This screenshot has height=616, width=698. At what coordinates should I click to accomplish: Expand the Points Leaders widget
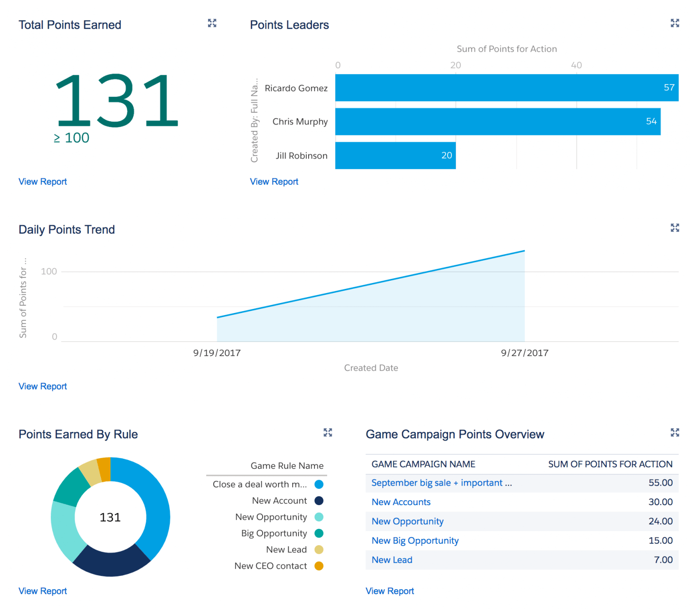click(675, 23)
